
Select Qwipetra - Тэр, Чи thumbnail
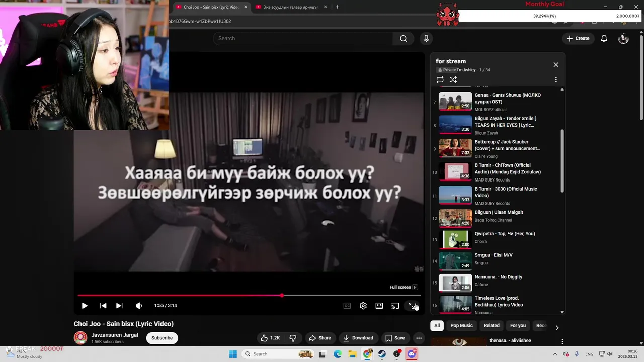click(455, 239)
